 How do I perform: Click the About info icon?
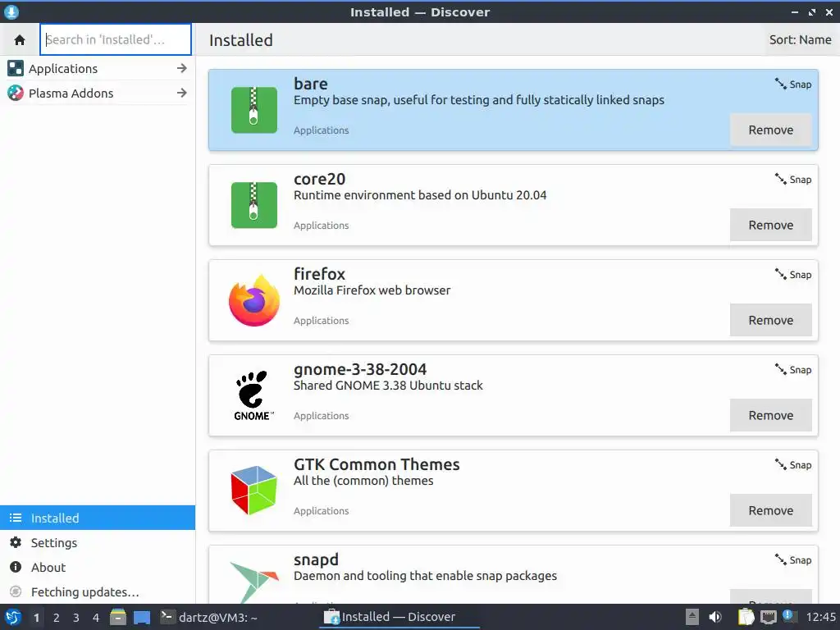(x=16, y=567)
